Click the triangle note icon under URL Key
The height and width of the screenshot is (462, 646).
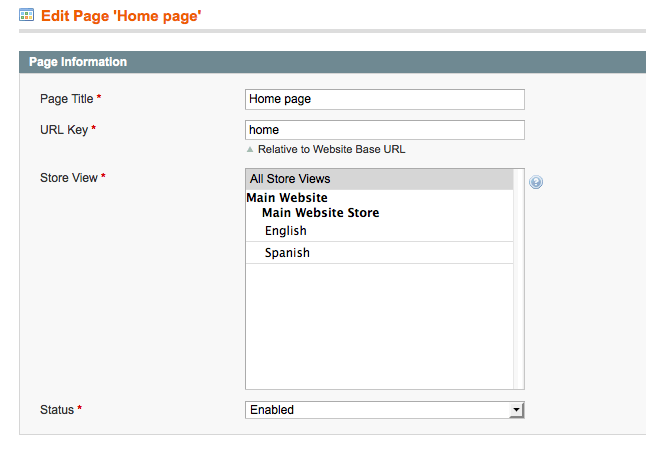[250, 149]
